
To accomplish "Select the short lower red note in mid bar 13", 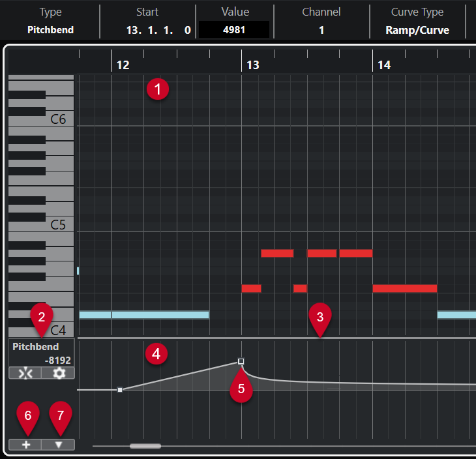I will tap(300, 288).
